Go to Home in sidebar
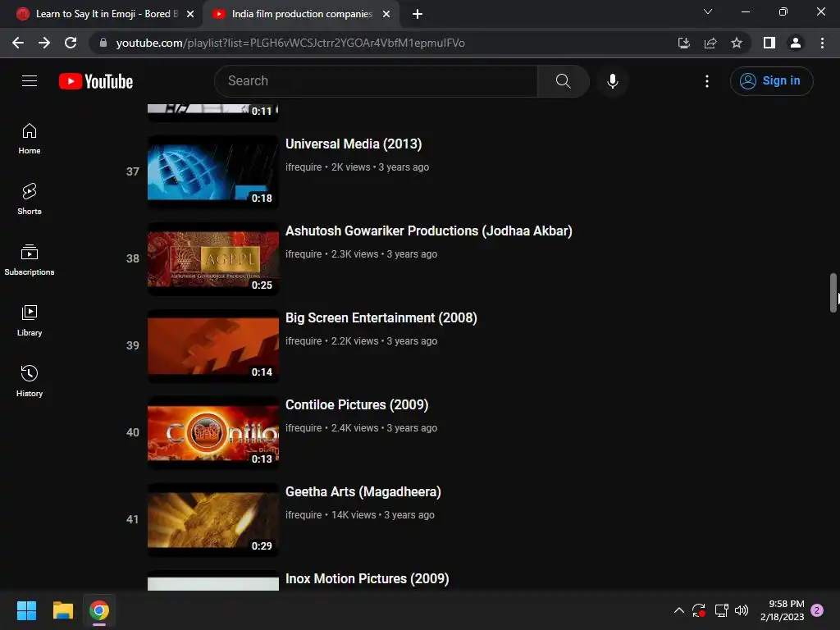The image size is (840, 630). (30, 139)
